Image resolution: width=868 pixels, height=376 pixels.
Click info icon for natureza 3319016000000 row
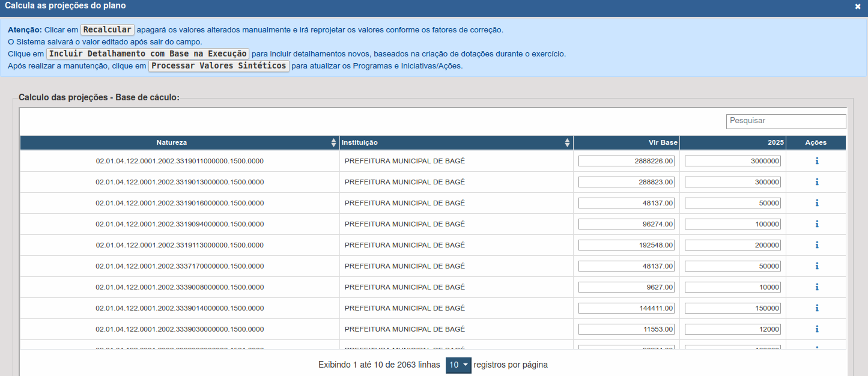click(x=817, y=203)
